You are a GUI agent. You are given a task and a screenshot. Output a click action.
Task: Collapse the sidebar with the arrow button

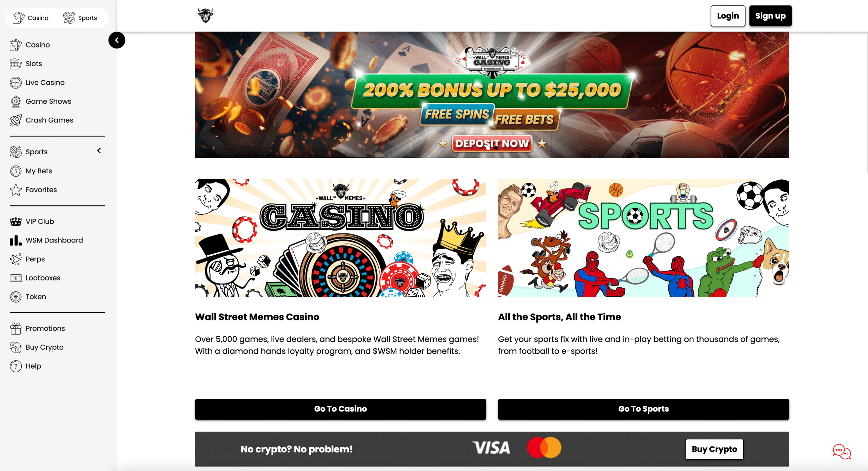[117, 40]
